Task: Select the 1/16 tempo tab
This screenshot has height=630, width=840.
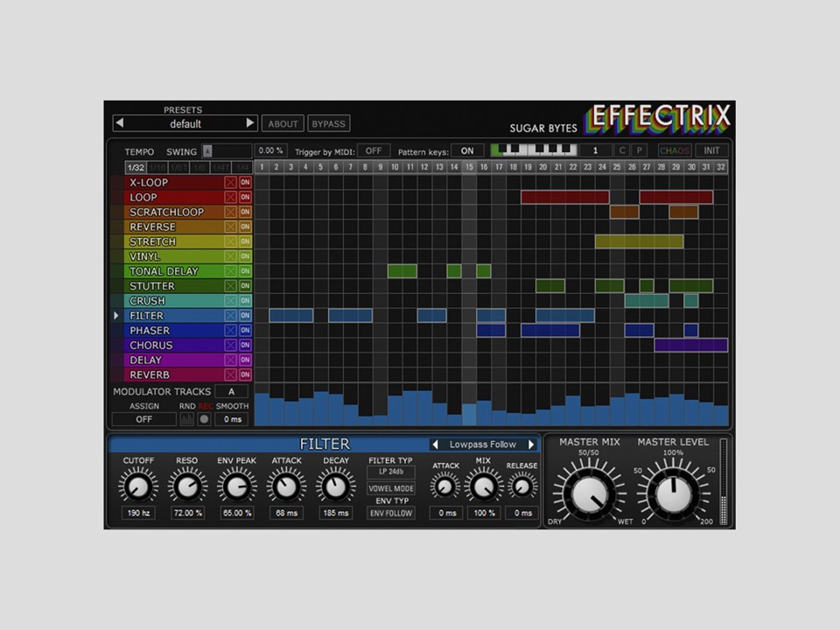Action: (157, 168)
